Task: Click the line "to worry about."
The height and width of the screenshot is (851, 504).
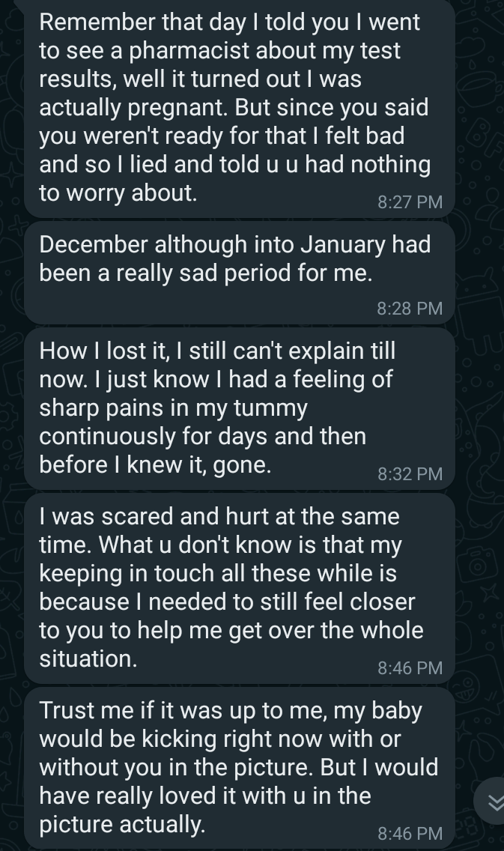Action: pos(118,193)
